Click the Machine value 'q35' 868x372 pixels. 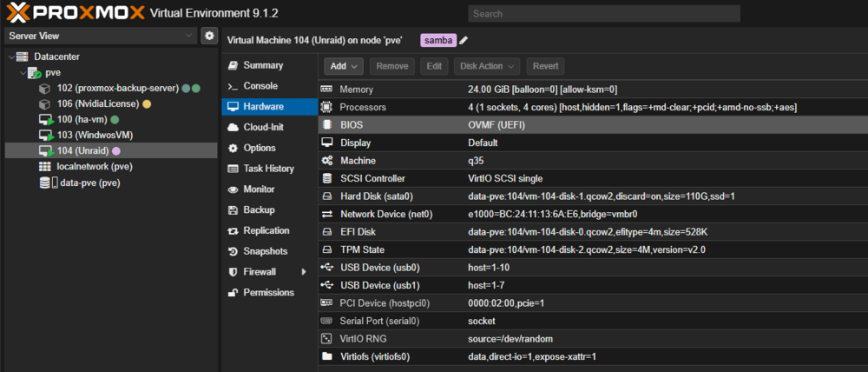coord(476,161)
